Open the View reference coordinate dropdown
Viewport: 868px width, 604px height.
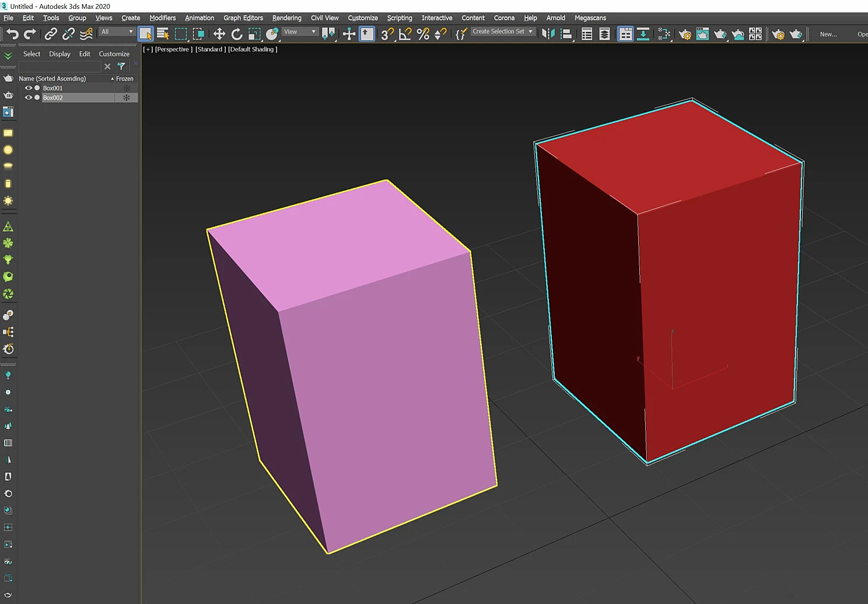[300, 32]
